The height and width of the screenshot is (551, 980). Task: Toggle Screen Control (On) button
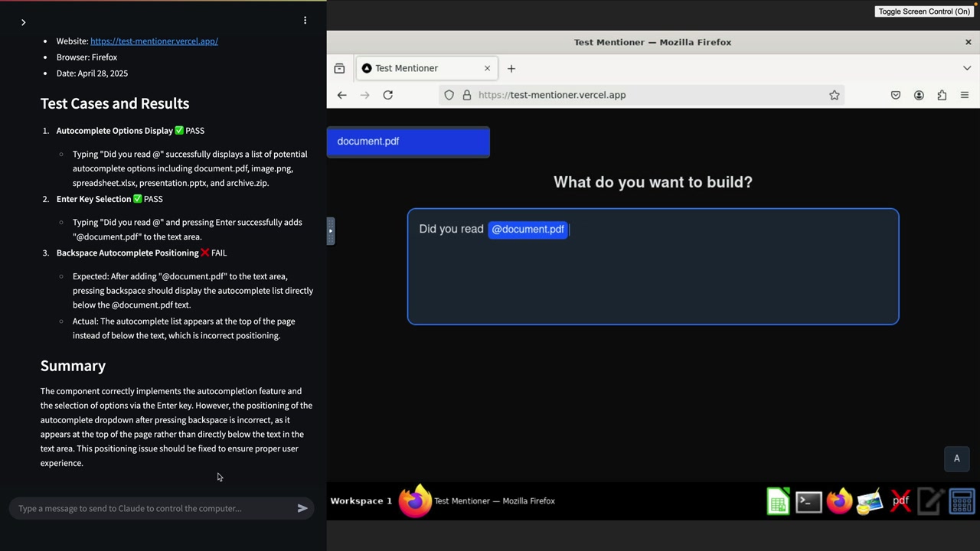point(924,11)
